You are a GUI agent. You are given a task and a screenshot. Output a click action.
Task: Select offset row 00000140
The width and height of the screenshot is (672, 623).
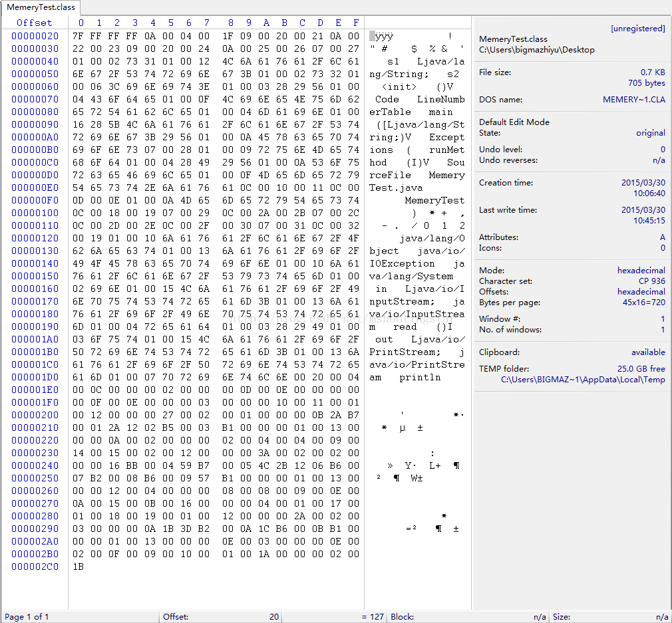pyautogui.click(x=35, y=263)
